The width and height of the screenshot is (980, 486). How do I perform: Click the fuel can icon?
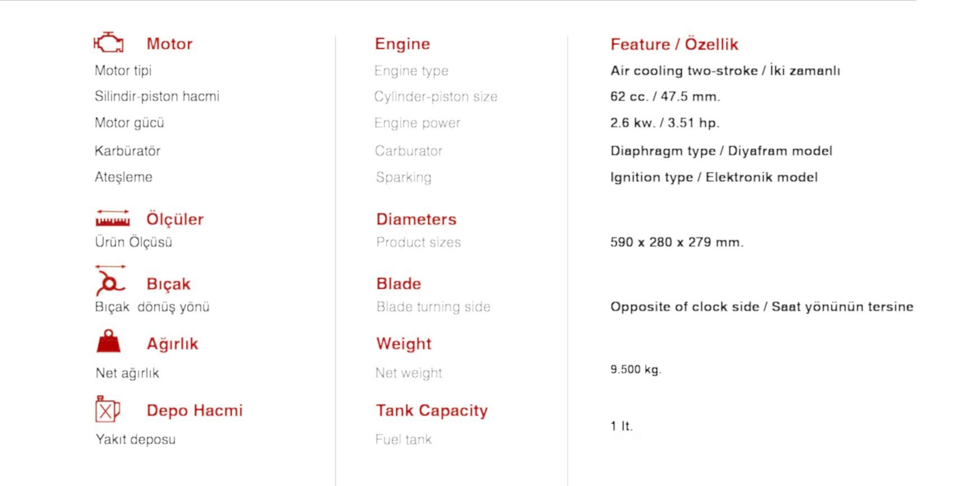[x=107, y=409]
